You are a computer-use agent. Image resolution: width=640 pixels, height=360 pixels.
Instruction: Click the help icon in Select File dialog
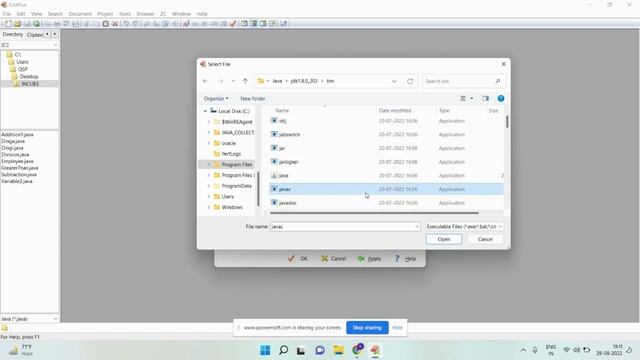pos(501,98)
